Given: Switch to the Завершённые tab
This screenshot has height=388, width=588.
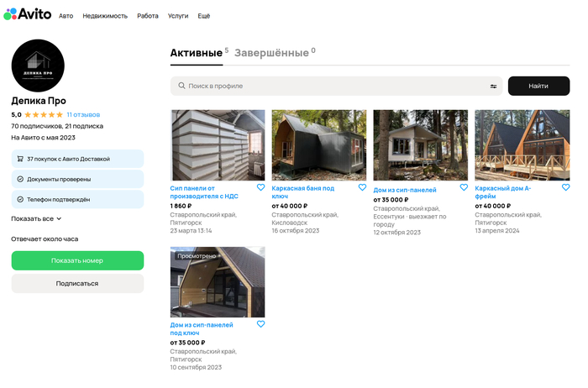Looking at the screenshot, I should pyautogui.click(x=270, y=53).
